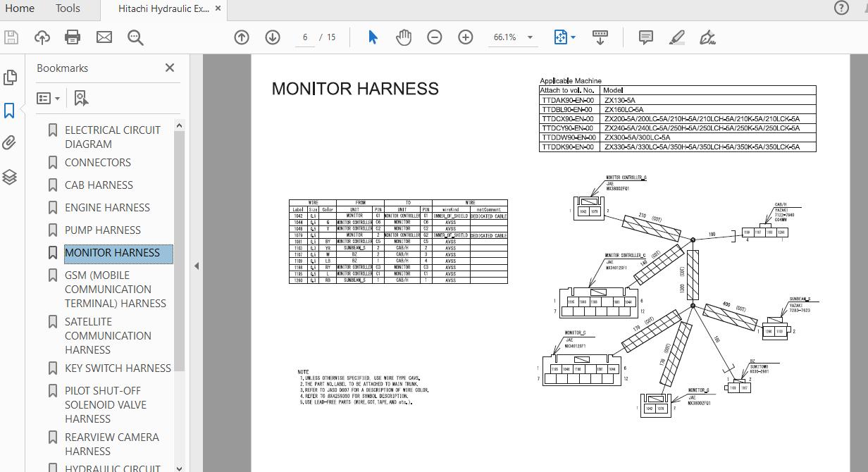Viewport: 868px width, 472px height.
Task: Click the Applicable Machine label
Action: pyautogui.click(x=571, y=81)
